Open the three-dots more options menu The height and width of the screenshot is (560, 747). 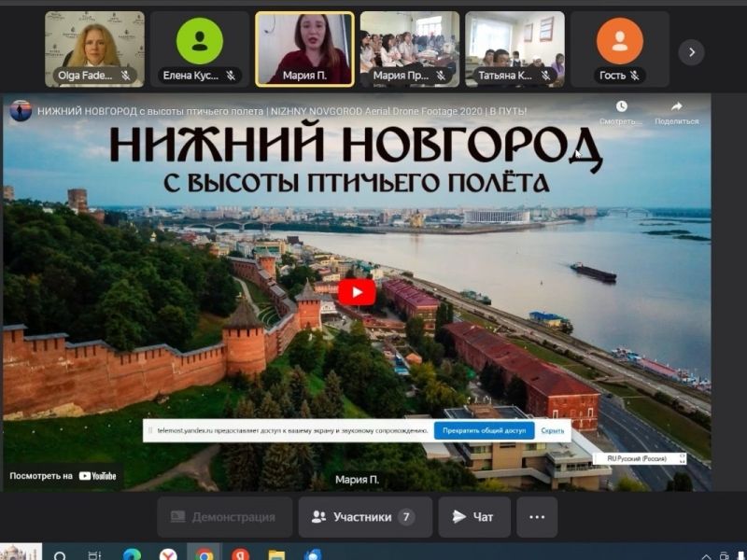point(536,517)
